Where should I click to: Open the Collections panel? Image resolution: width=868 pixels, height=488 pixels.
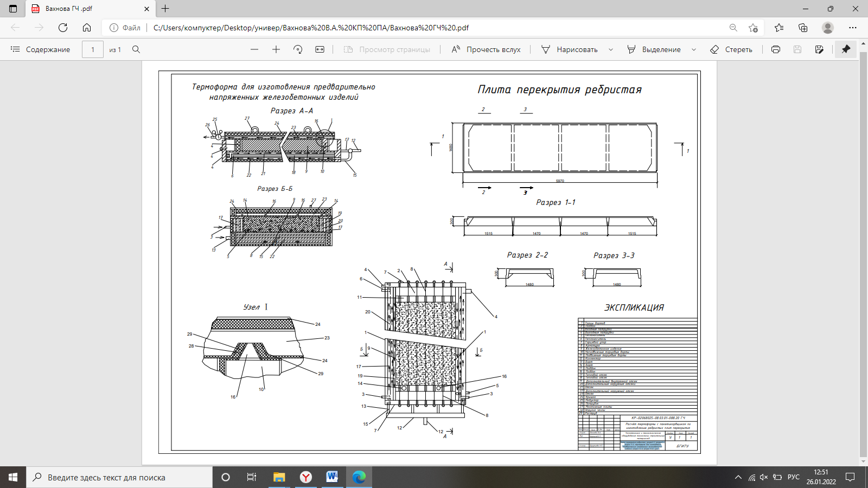click(803, 28)
